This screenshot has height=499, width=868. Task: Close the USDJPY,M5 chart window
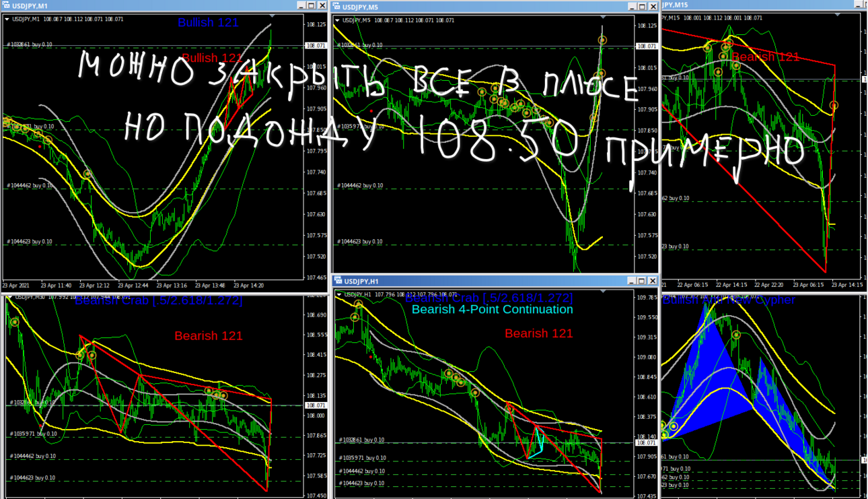click(x=653, y=7)
